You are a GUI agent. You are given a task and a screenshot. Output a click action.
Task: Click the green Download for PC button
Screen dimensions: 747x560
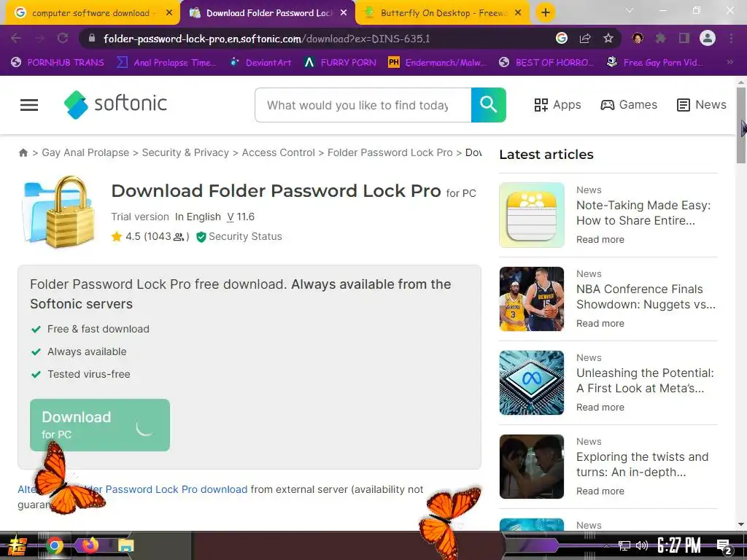click(x=99, y=425)
